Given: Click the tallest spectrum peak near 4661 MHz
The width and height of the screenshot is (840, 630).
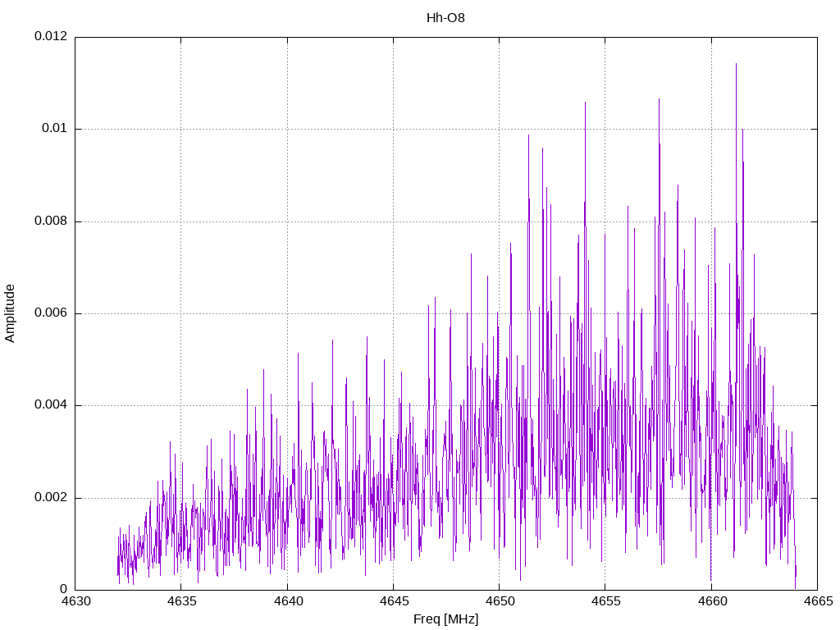Looking at the screenshot, I should coord(736,64).
